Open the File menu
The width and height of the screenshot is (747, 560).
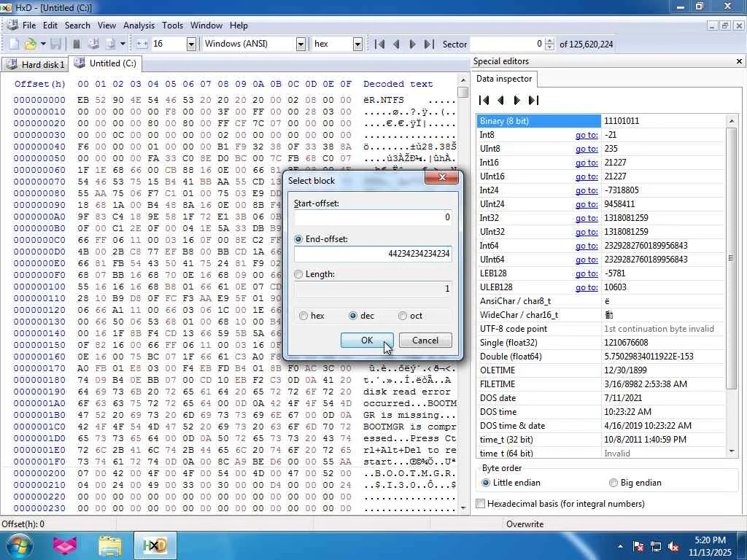point(29,26)
